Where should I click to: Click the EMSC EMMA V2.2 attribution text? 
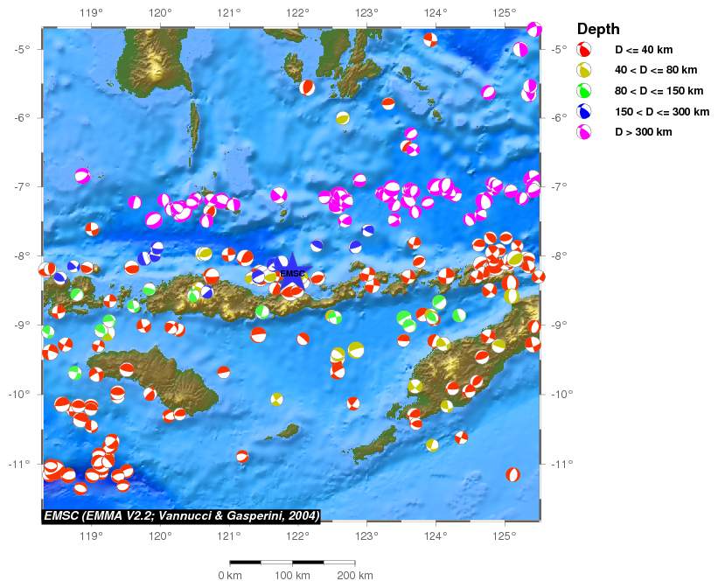point(181,514)
